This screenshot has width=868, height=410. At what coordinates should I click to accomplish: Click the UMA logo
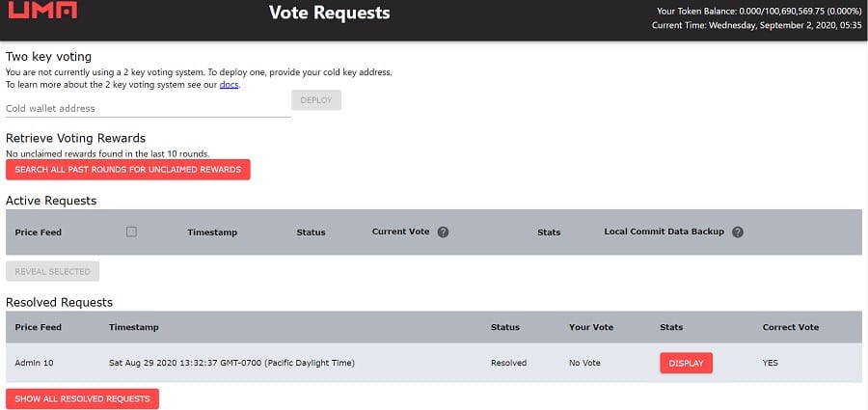pyautogui.click(x=41, y=13)
